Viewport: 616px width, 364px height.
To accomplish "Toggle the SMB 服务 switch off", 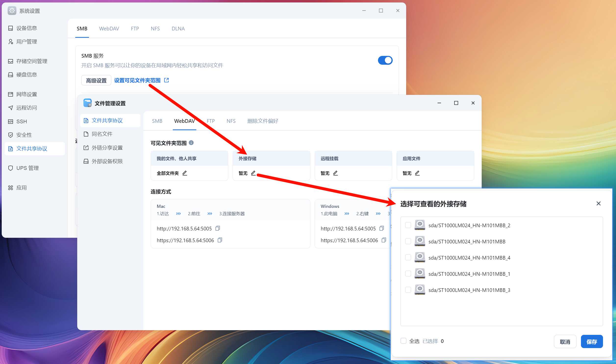I will (385, 60).
